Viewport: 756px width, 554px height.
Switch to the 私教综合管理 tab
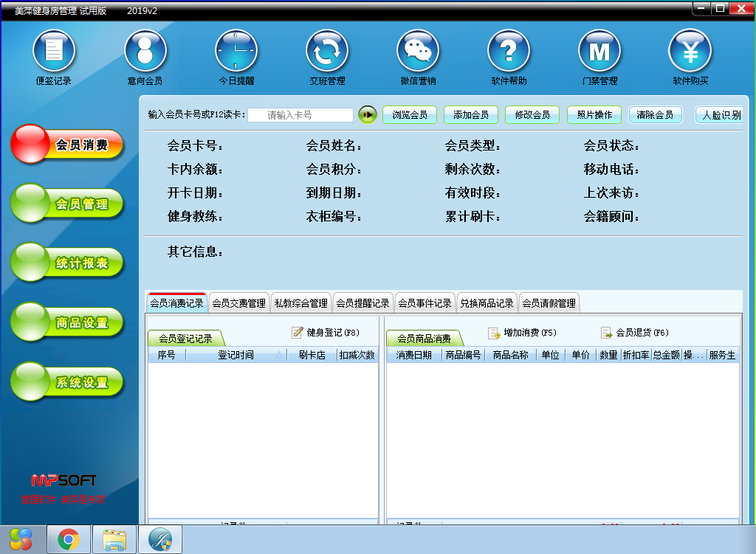[300, 303]
